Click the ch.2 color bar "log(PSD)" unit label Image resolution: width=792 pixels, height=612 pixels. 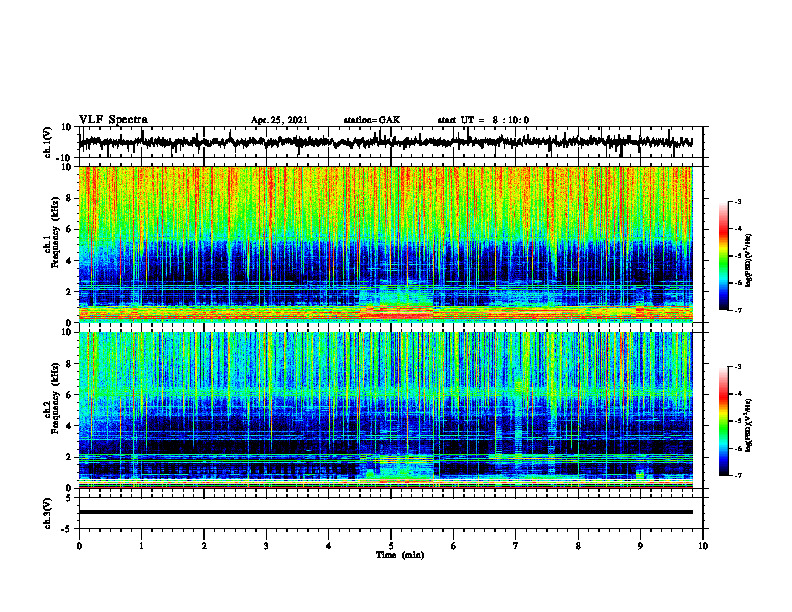[749, 425]
